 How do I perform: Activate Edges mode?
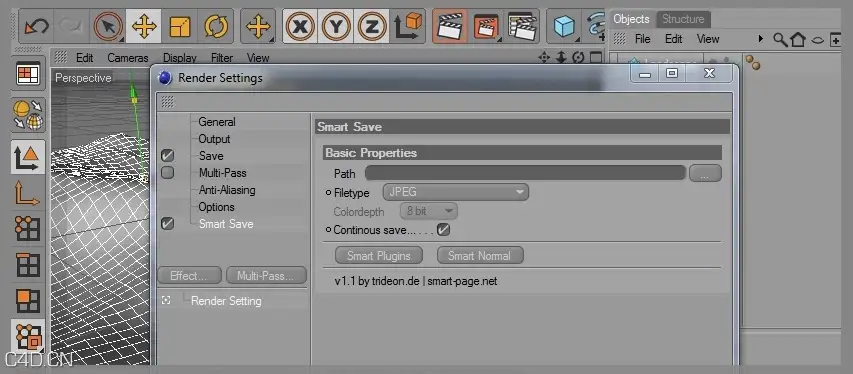28,265
